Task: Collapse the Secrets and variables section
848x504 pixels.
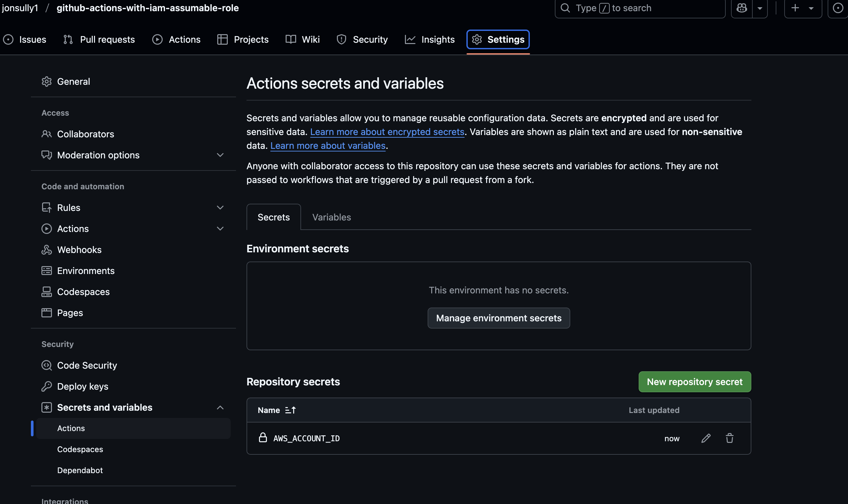Action: coord(220,407)
